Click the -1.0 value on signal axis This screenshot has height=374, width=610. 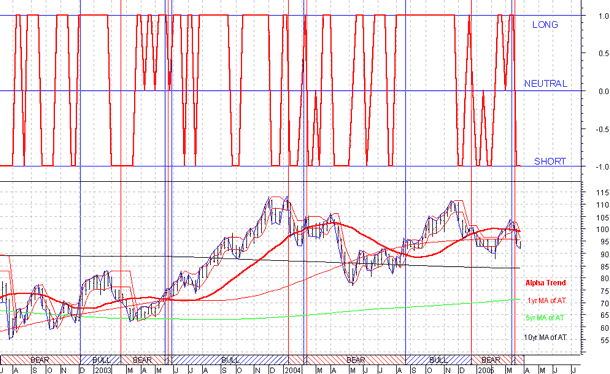pyautogui.click(x=603, y=167)
